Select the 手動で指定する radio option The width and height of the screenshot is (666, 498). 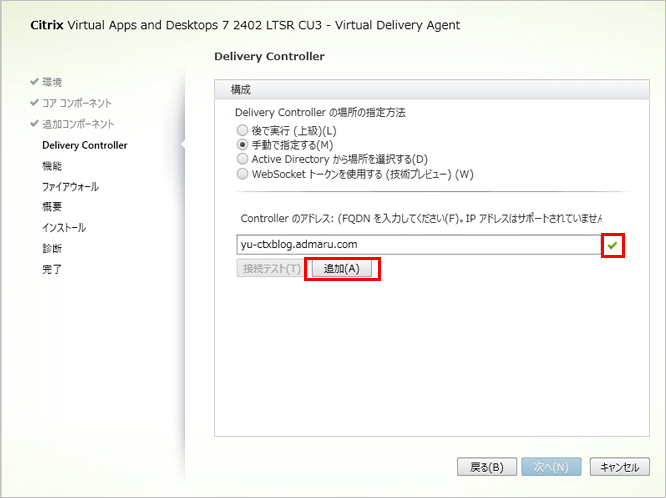(x=241, y=145)
